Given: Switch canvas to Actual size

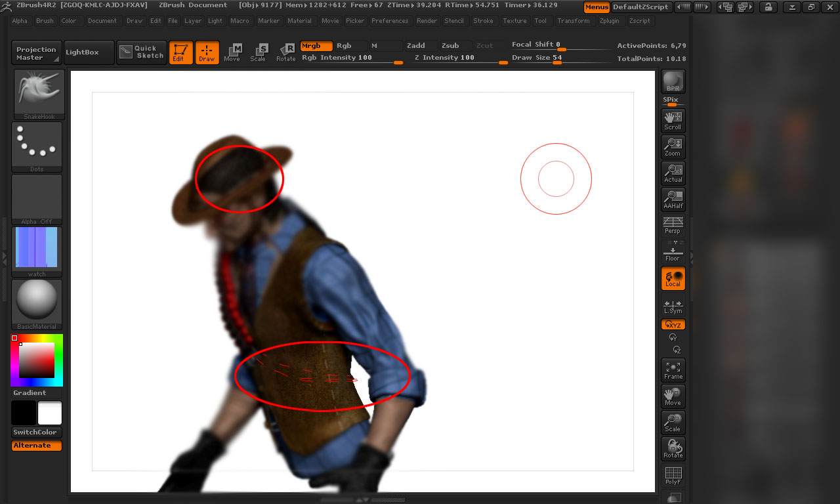Looking at the screenshot, I should pos(673,173).
